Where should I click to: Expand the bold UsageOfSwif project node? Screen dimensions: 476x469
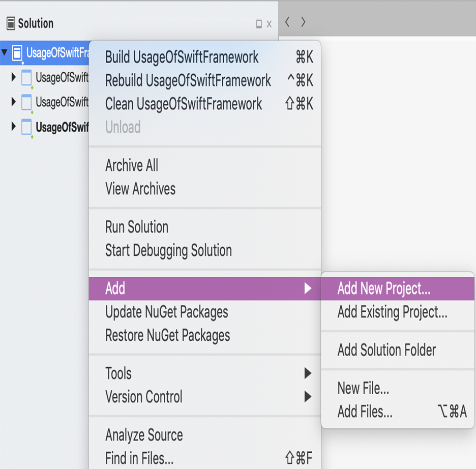[13, 126]
